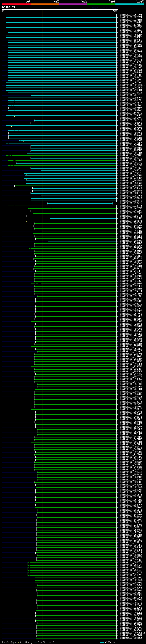Select hit UniRef100_C6TCS3
146x644 pixels.
[131, 27]
